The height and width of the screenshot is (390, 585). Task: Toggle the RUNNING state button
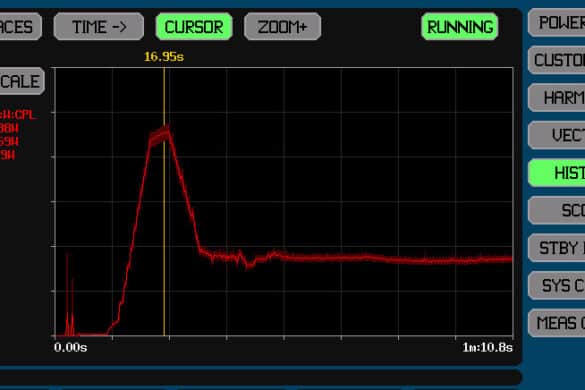pyautogui.click(x=460, y=26)
